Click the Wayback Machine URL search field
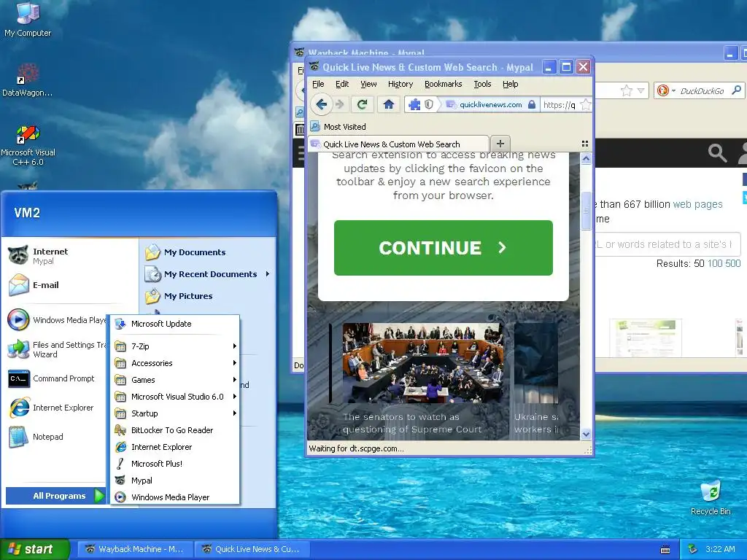 [x=667, y=244]
